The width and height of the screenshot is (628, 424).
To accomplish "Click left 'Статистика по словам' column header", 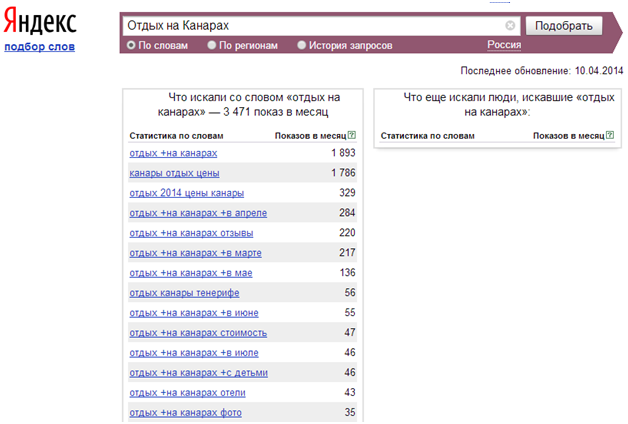I will coord(176,136).
